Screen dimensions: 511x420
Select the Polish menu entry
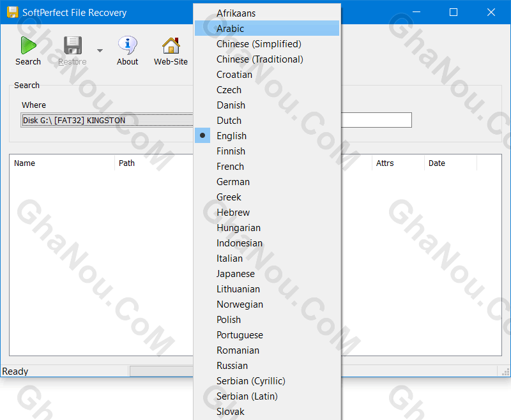[x=267, y=319]
